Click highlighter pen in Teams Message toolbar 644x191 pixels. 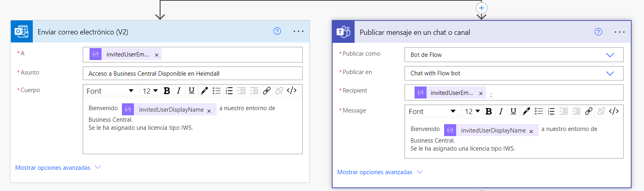click(526, 111)
